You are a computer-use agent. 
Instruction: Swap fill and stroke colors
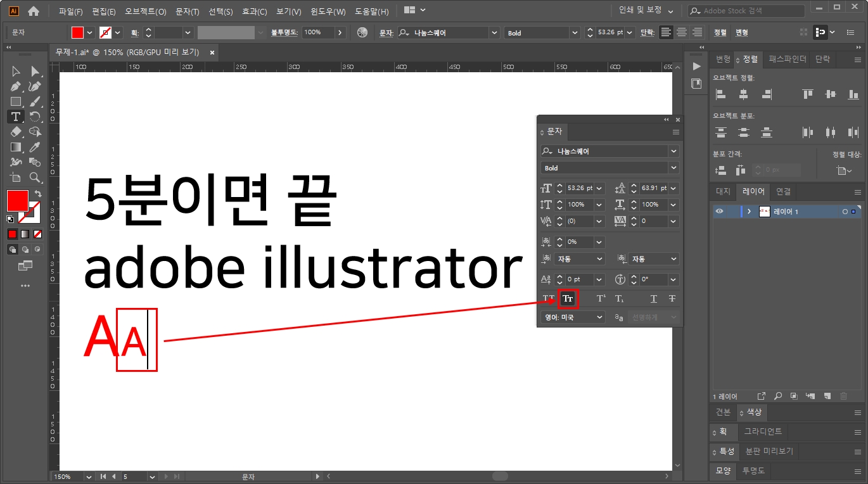coord(38,194)
